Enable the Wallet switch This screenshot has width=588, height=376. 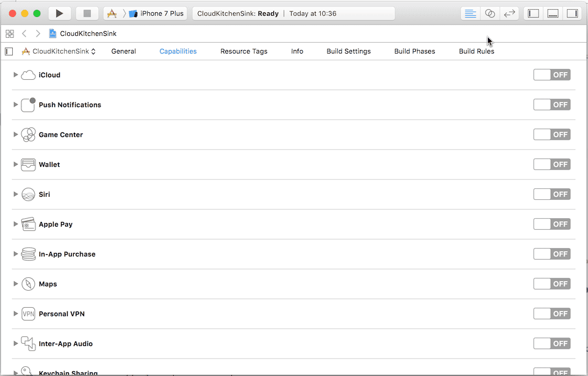click(x=551, y=165)
